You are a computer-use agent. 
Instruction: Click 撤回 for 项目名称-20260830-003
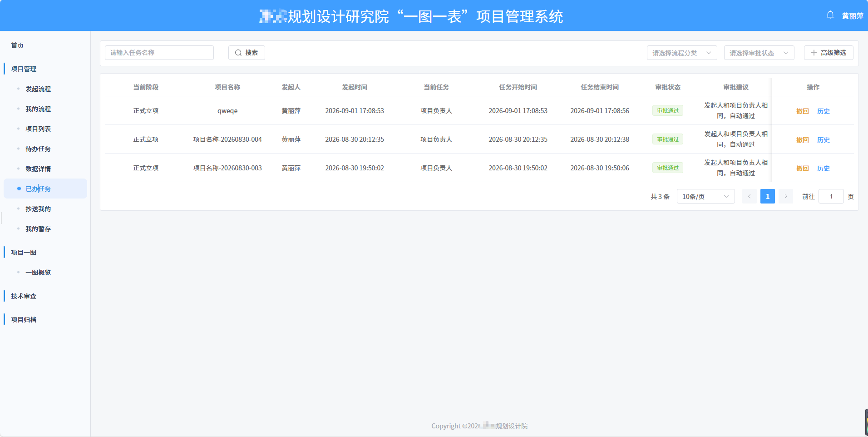[803, 169]
